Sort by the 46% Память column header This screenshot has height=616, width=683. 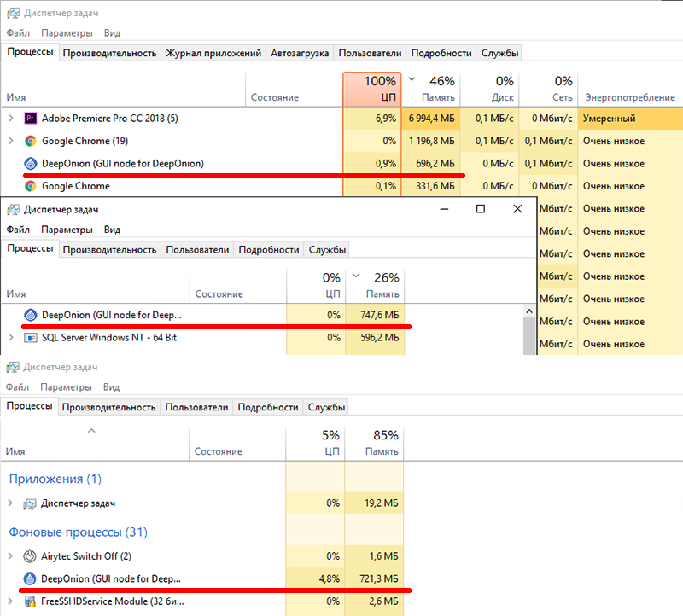[430, 89]
